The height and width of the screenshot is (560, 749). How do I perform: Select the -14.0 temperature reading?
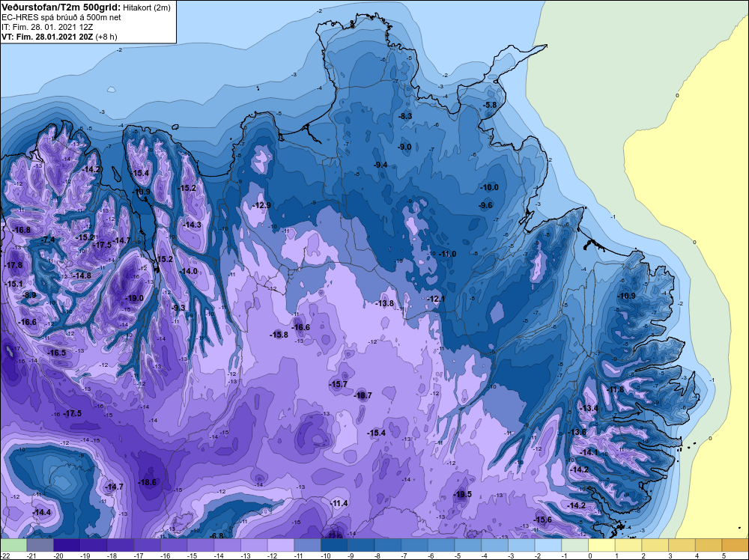188,271
